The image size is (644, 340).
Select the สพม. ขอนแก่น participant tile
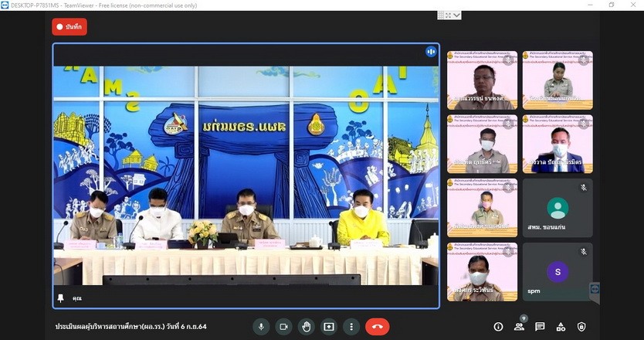point(557,209)
